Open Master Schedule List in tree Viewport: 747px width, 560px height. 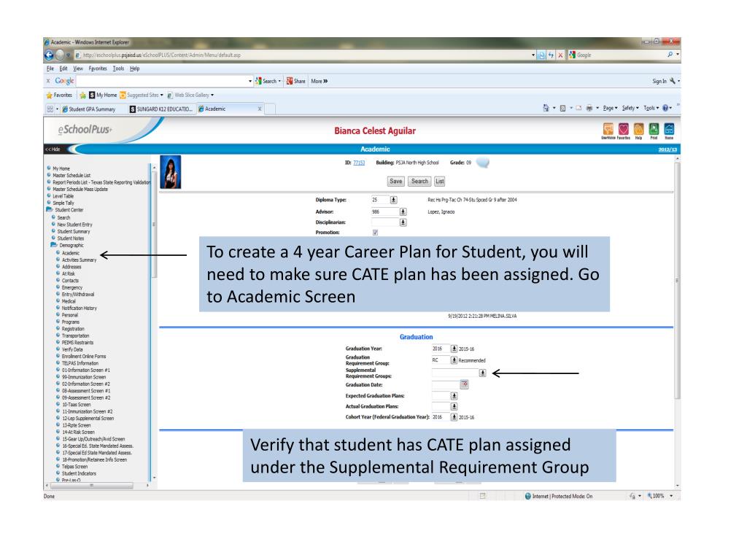(71, 175)
